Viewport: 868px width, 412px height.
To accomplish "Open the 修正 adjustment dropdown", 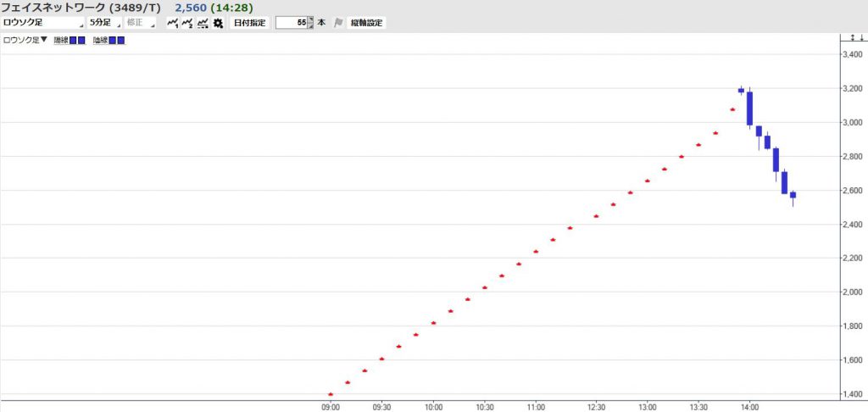I will pyautogui.click(x=140, y=23).
